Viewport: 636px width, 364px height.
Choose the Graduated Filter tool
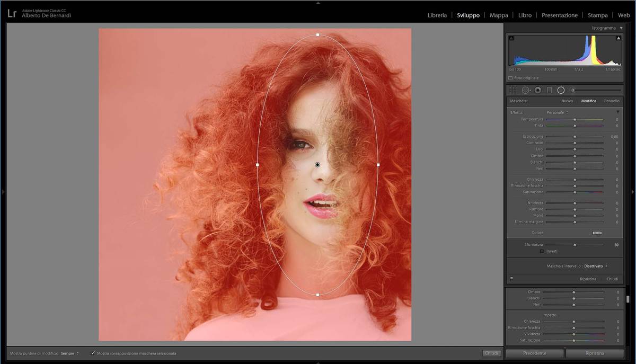click(549, 91)
